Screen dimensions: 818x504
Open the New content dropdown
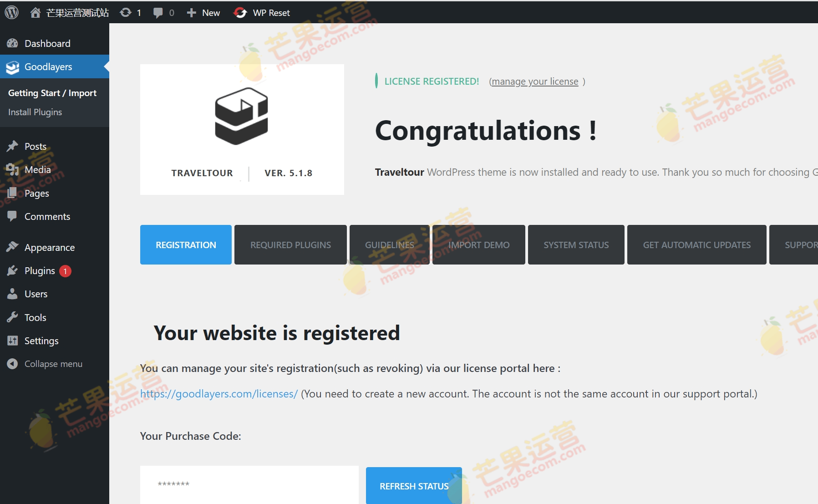click(203, 13)
